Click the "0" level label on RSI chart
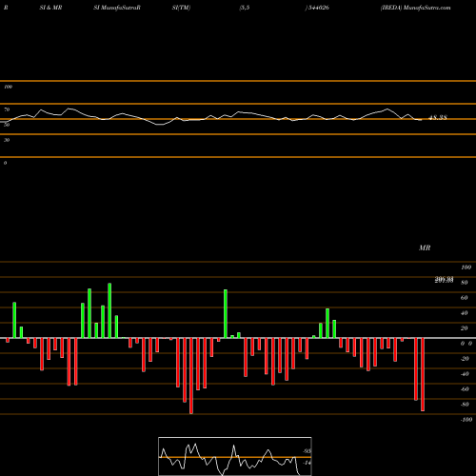The height and width of the screenshot is (476, 476). [x=5, y=163]
